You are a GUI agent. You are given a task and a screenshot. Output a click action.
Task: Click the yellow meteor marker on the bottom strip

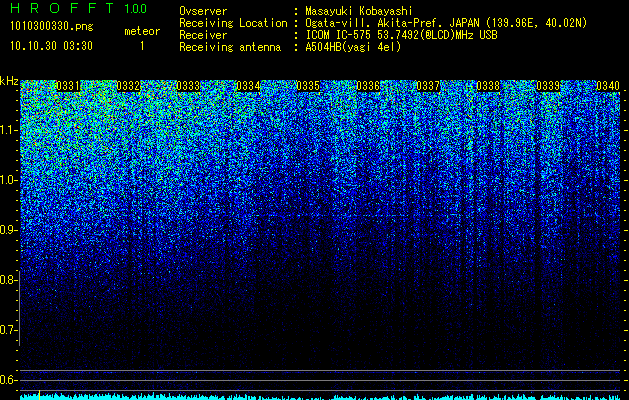click(x=39, y=395)
